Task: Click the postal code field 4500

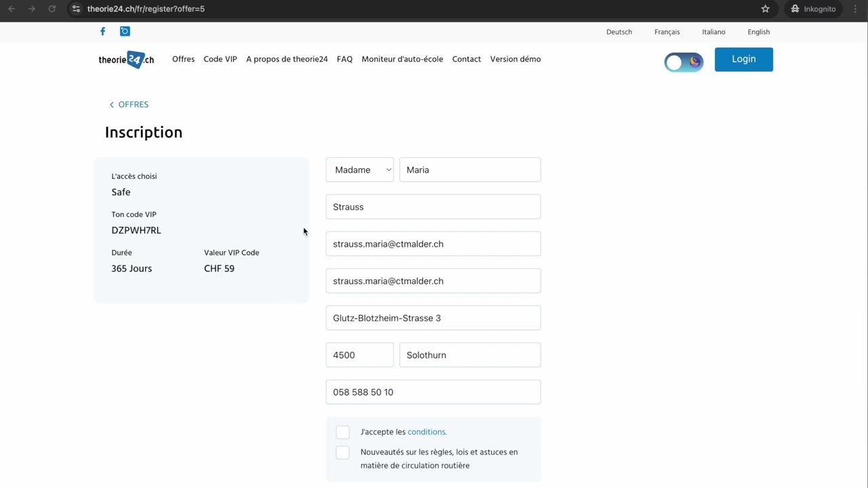Action: coord(359,355)
